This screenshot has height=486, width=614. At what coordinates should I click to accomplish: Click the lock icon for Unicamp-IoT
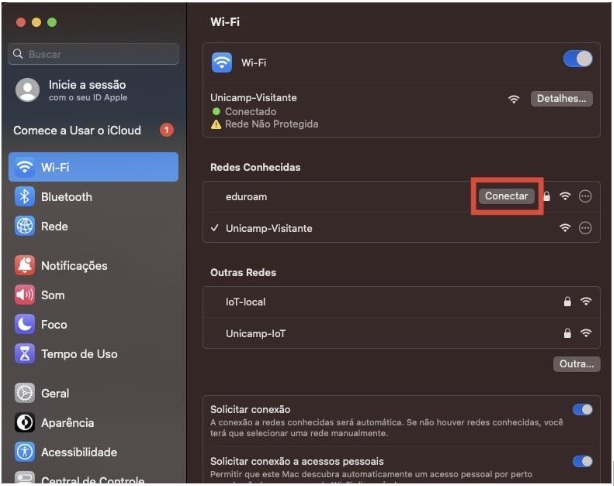tap(567, 333)
